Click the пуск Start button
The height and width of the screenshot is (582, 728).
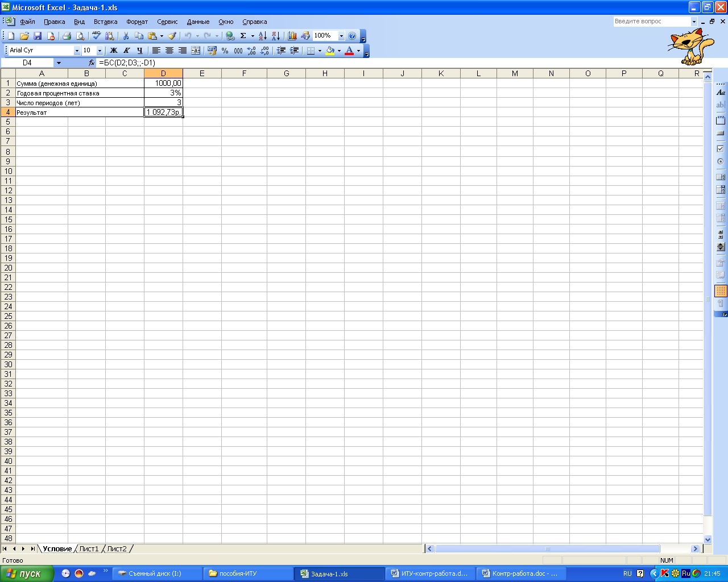click(x=27, y=573)
